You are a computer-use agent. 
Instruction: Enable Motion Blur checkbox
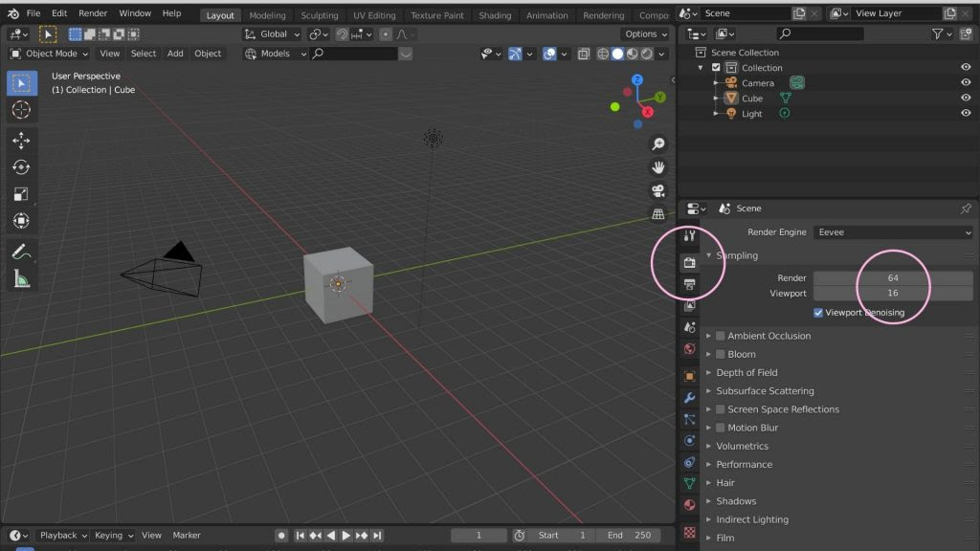click(720, 428)
